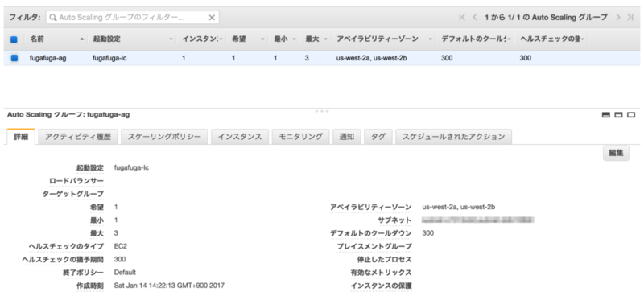
Task: Focus the Auto Scaling グループ filter field
Action: tap(132, 18)
